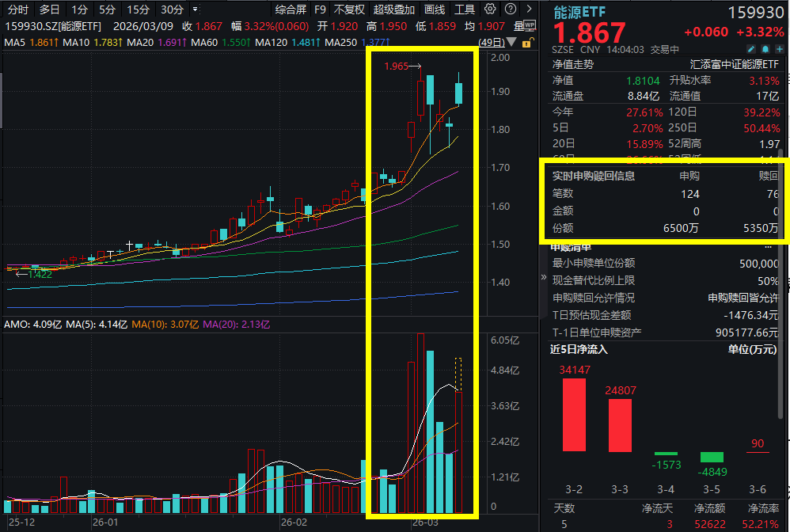Switch to the 多日 multi-day tab
This screenshot has width=790, height=532.
(49, 9)
